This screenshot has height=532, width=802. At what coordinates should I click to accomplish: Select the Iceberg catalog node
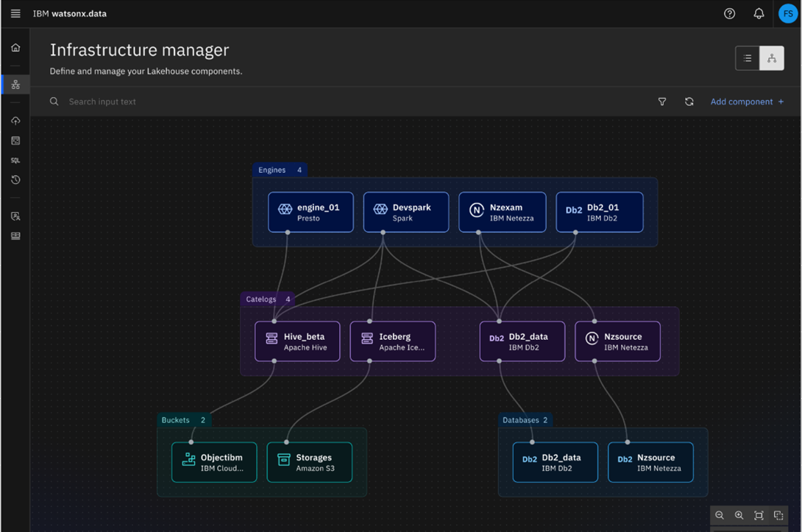pyautogui.click(x=393, y=341)
